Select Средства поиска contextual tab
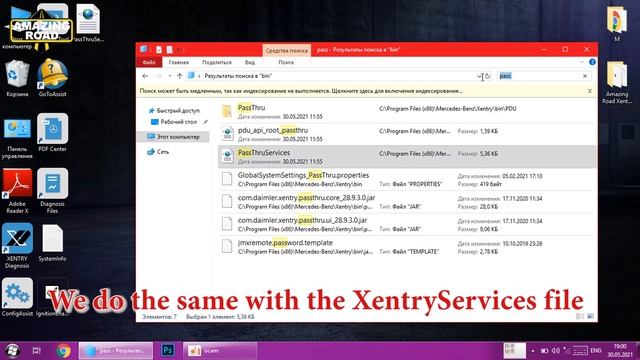Viewport: 640px width, 360px height. click(287, 50)
